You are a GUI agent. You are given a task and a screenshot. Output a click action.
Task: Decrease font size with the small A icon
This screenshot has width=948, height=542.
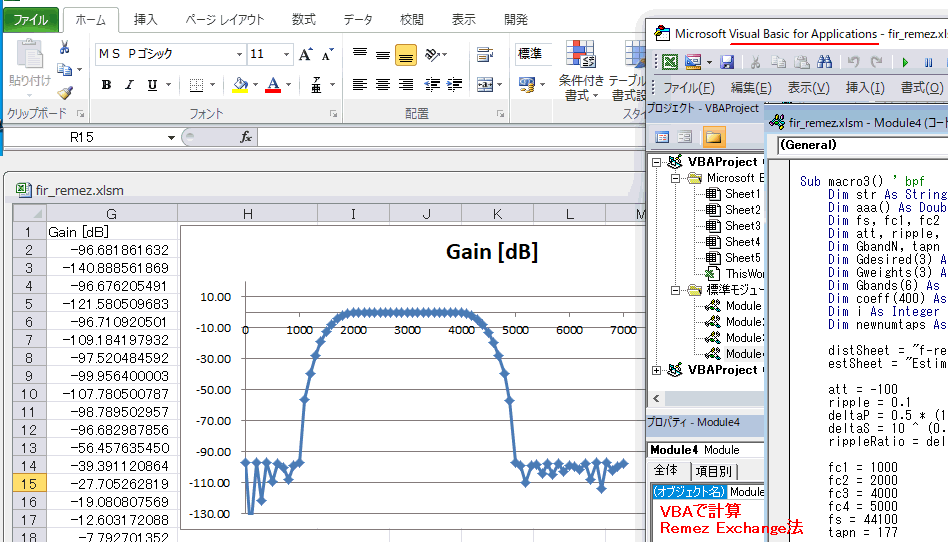(x=327, y=54)
